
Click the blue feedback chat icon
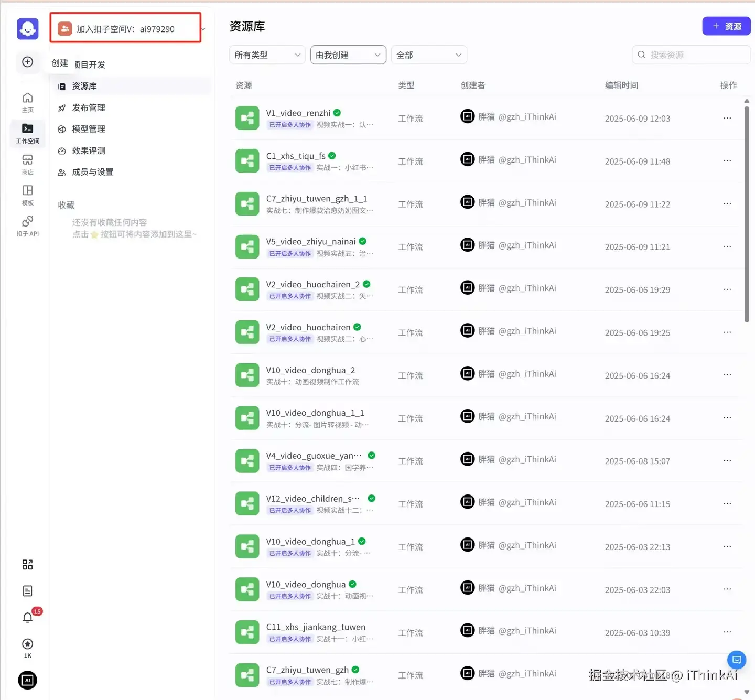coord(737,660)
